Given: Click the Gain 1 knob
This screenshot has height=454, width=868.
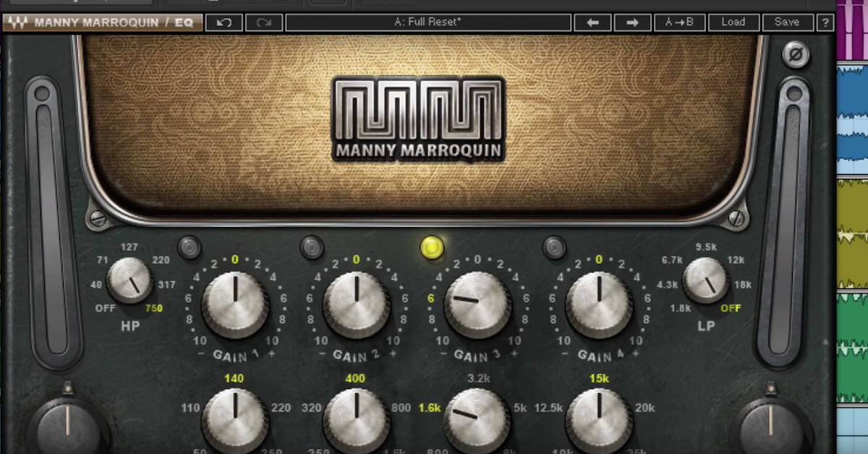Looking at the screenshot, I should pos(235,304).
